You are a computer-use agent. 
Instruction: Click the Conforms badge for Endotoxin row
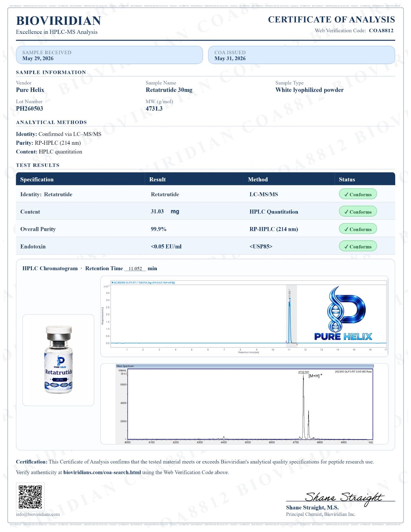pos(358,247)
